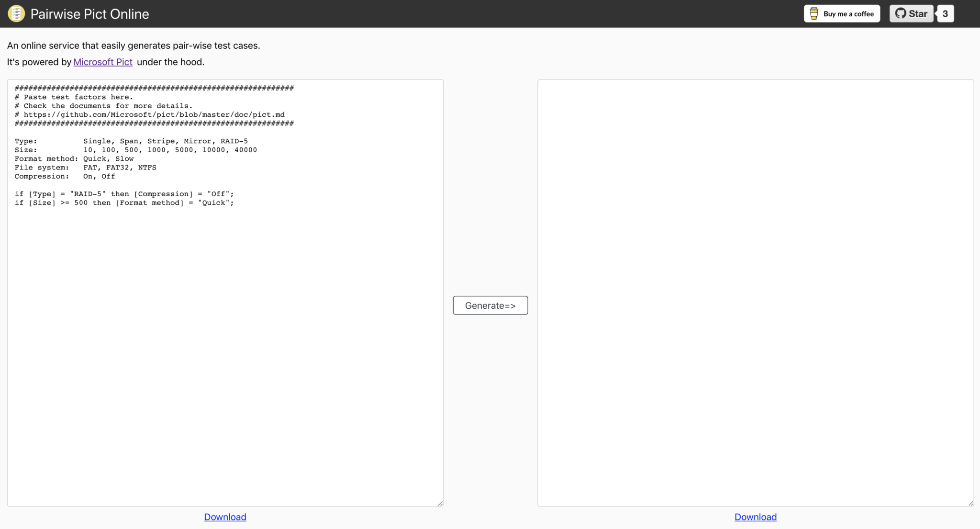Click the GitHub octocat icon
This screenshot has height=529, width=980.
(x=901, y=13)
